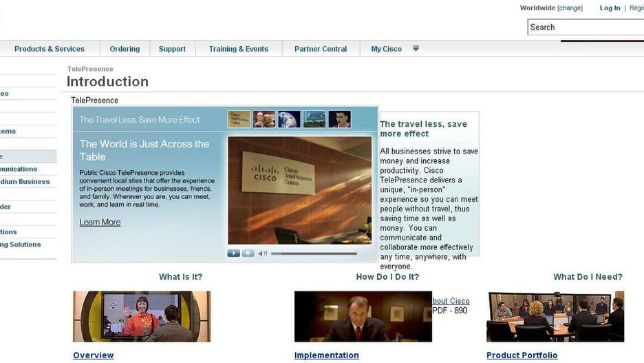Click the Log In link
The width and height of the screenshot is (644, 363).
click(x=610, y=8)
